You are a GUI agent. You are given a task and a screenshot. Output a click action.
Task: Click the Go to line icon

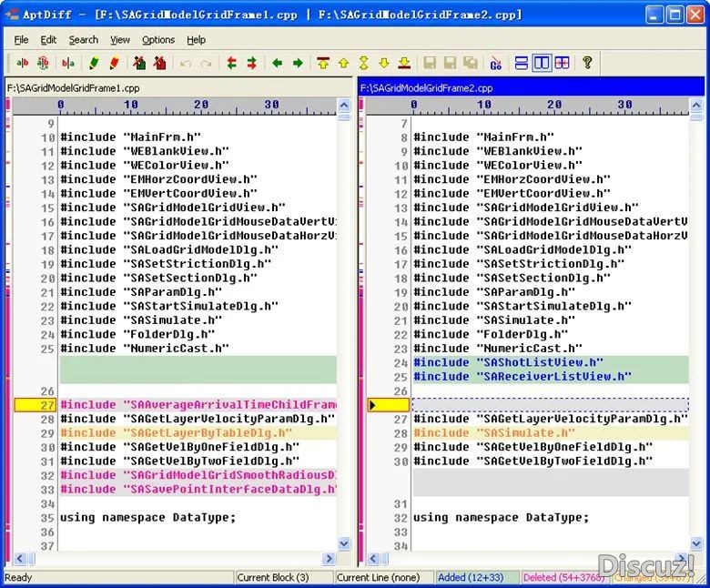point(496,63)
